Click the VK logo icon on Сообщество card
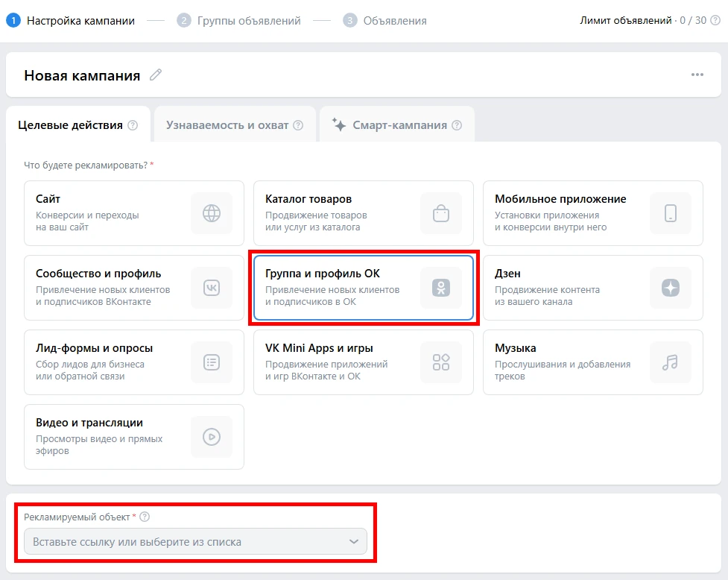728x580 pixels. (x=212, y=288)
